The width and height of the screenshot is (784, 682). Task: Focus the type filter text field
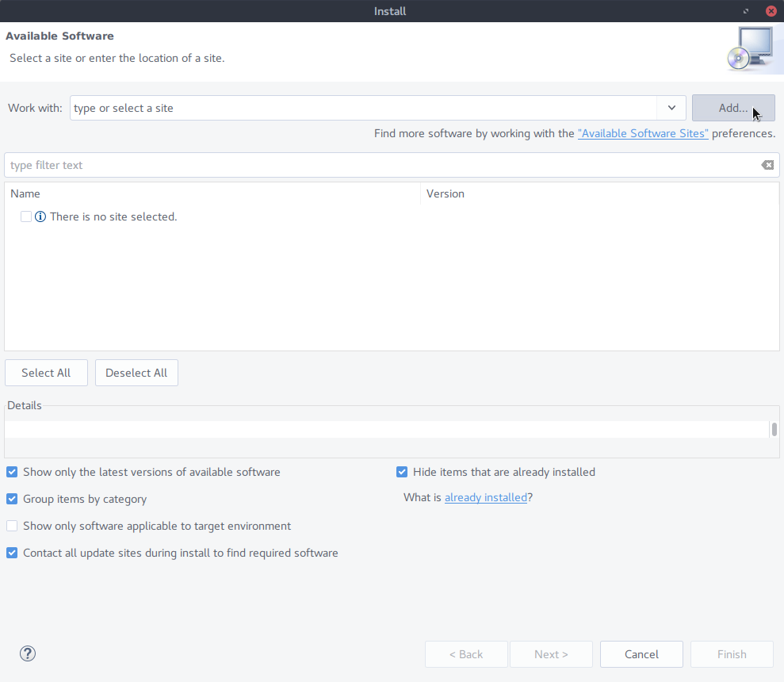[x=381, y=165]
